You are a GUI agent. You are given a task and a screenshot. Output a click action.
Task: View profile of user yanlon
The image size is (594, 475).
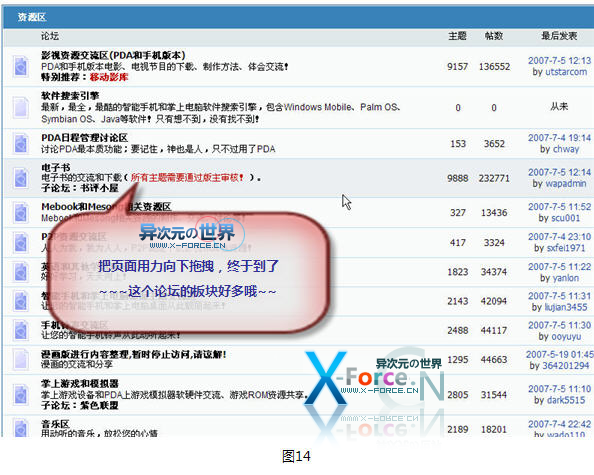(x=566, y=278)
